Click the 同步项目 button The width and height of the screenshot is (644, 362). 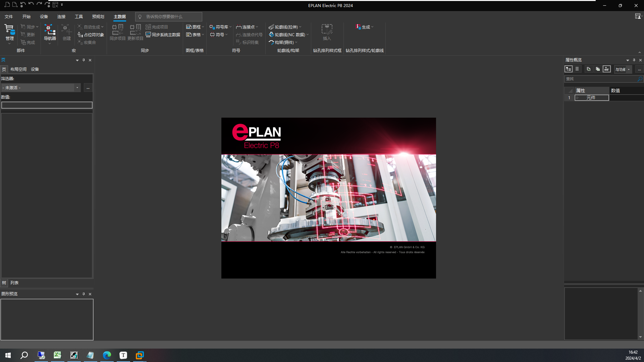[117, 33]
